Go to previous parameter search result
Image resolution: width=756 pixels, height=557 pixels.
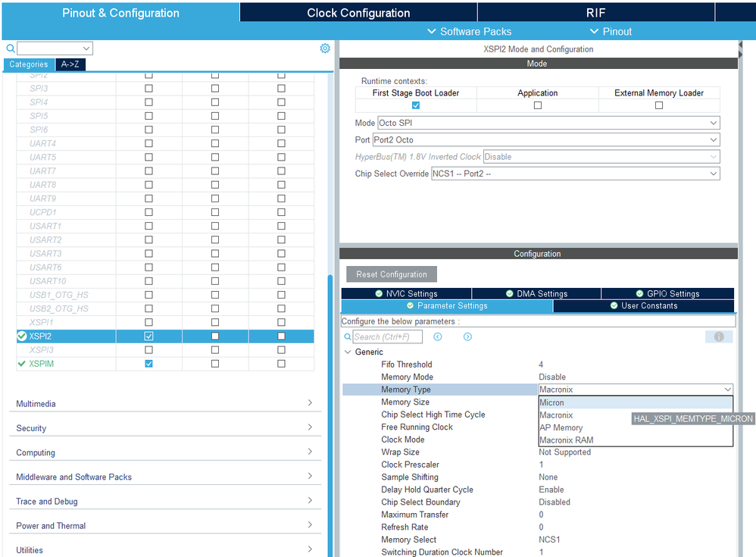pos(438,336)
